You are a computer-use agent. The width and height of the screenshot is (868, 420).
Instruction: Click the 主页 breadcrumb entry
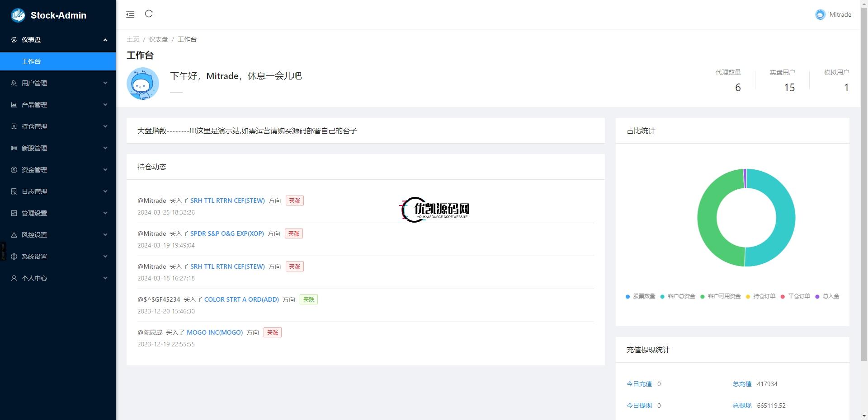click(132, 39)
